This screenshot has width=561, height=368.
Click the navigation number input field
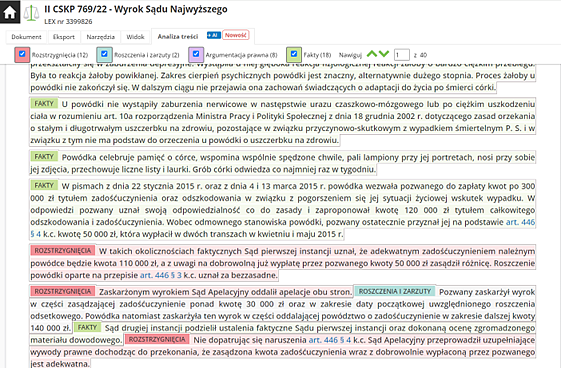pyautogui.click(x=401, y=55)
